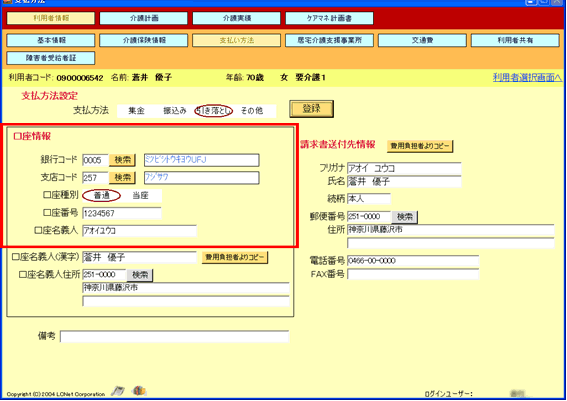The width and height of the screenshot is (567, 401).
Task: Choose 当座 account type
Action: click(140, 196)
